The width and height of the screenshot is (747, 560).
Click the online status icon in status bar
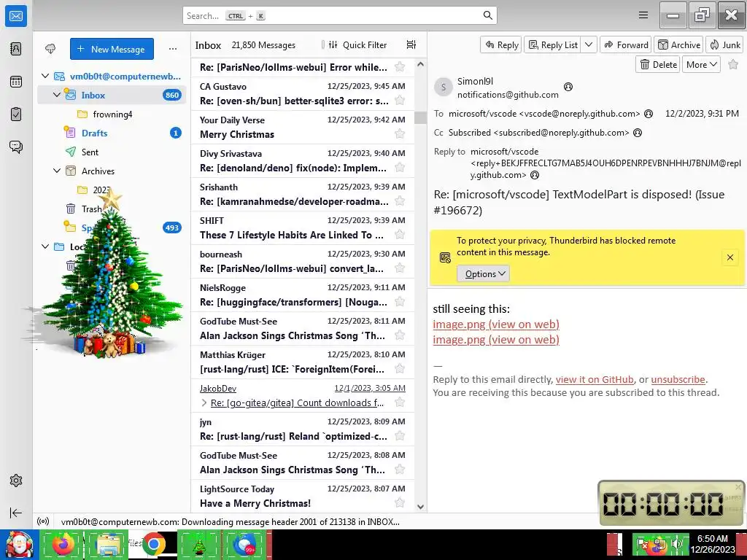tap(43, 521)
